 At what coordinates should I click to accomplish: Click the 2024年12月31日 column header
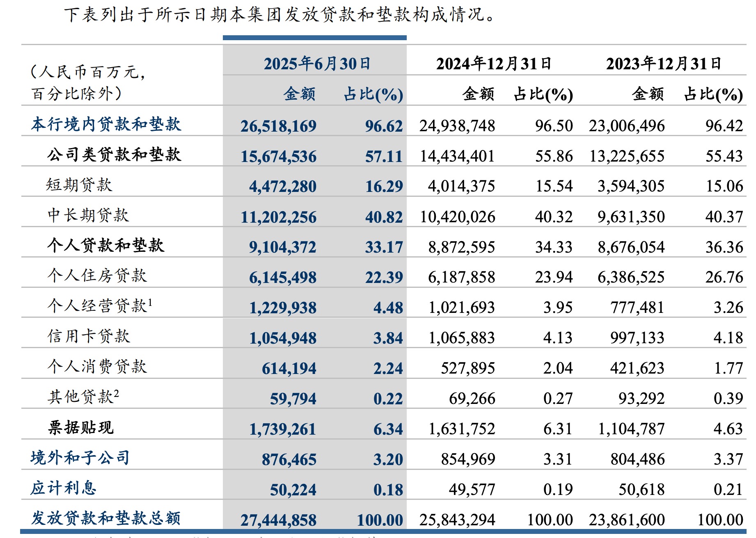coord(493,64)
